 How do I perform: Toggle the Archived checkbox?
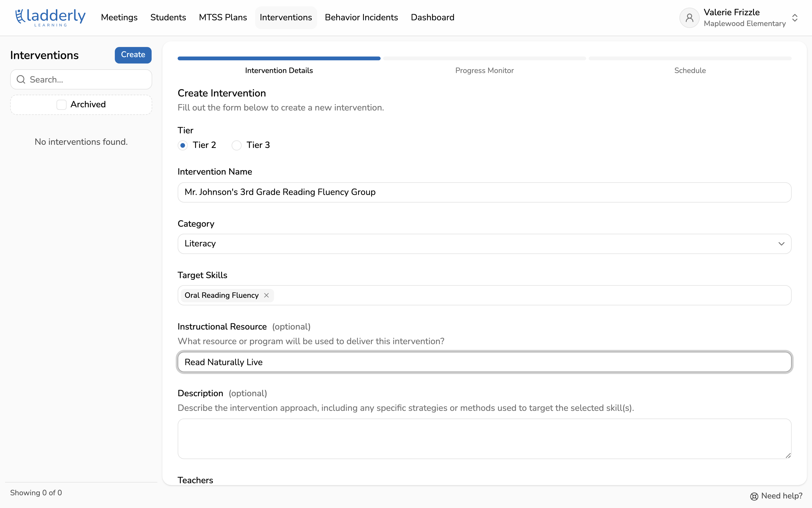[x=61, y=105]
